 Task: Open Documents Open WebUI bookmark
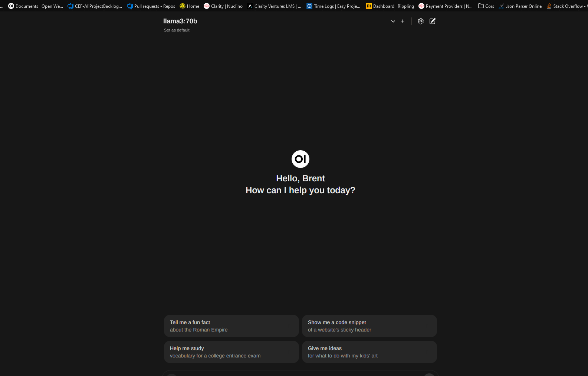click(36, 6)
